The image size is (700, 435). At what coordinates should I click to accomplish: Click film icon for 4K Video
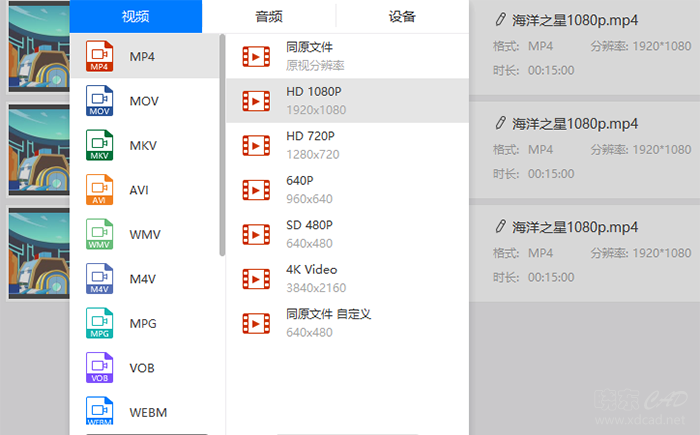pyautogui.click(x=256, y=279)
